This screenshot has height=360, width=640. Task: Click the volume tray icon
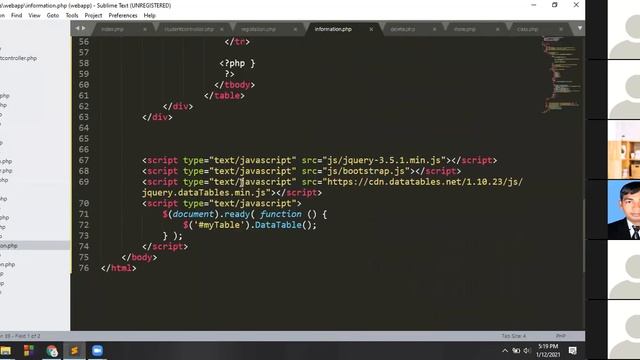click(527, 351)
